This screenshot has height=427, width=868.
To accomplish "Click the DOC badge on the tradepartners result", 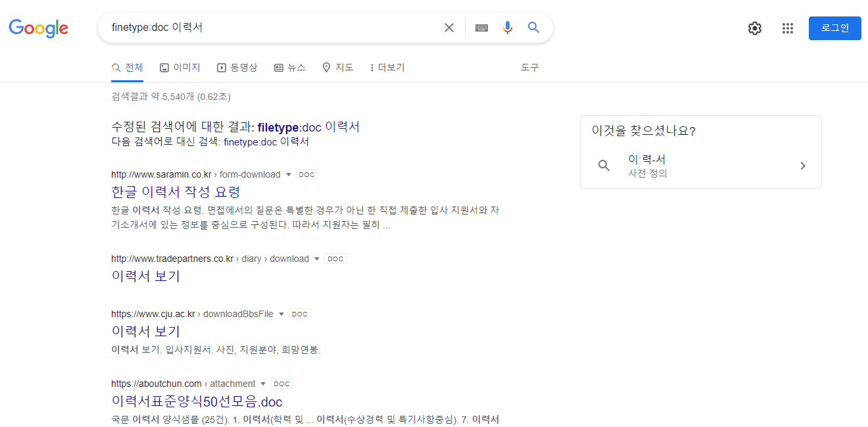I will click(x=335, y=259).
